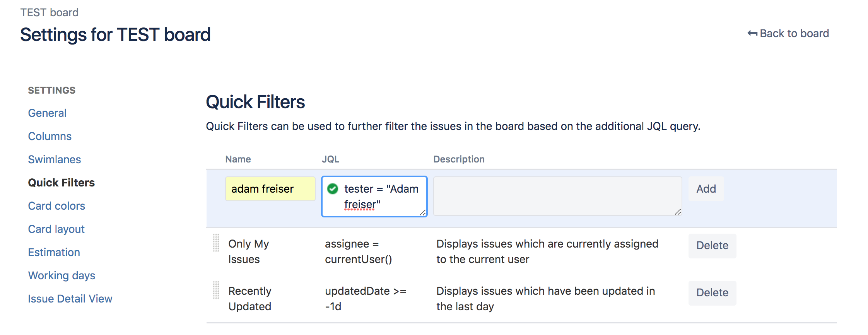Screen dimensions: 868x335
Task: Click the green JQL validation checkmark icon
Action: click(x=333, y=189)
